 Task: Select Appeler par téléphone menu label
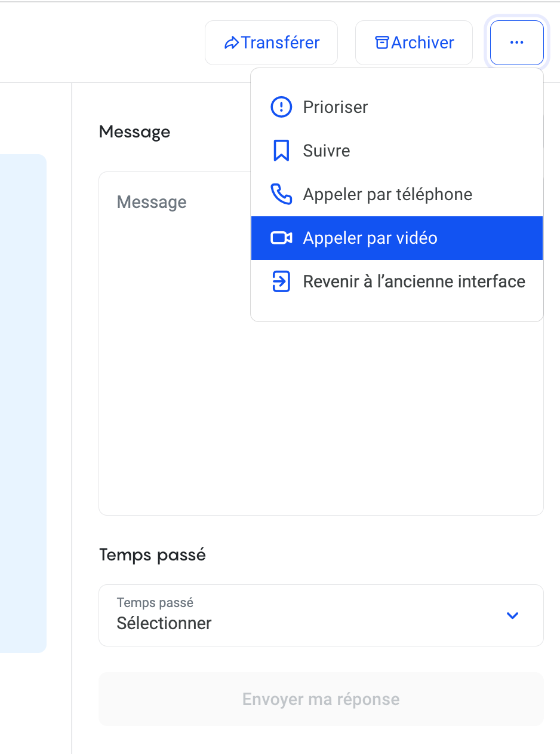[387, 195]
